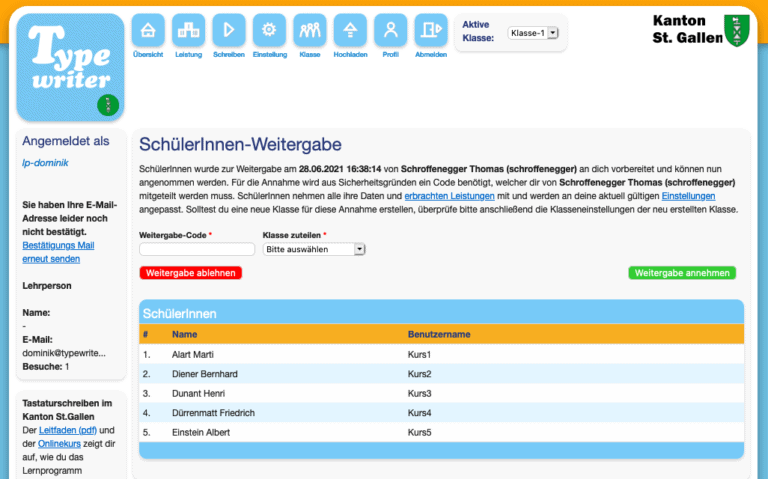Click the dominik@typewrite... email text

64,353
